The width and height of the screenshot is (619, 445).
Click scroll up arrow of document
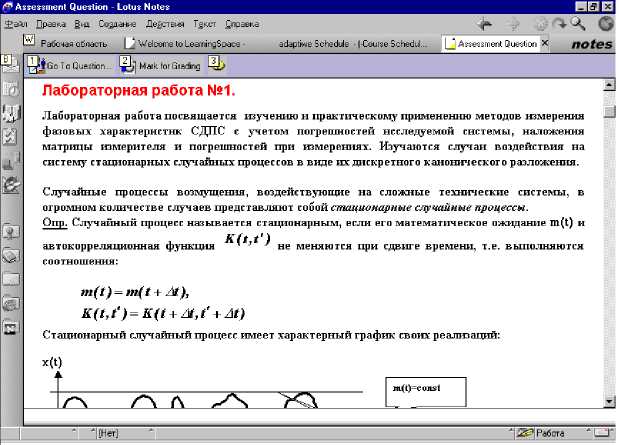[610, 85]
